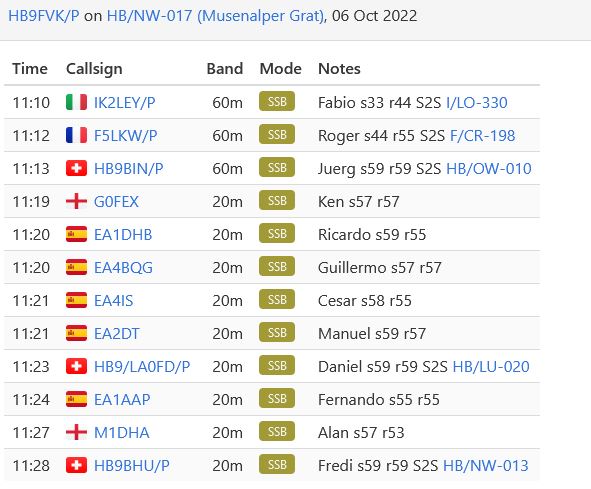591x489 pixels.
Task: Click the Swiss flag beside HB9/LA0FD/P
Action: tap(76, 366)
